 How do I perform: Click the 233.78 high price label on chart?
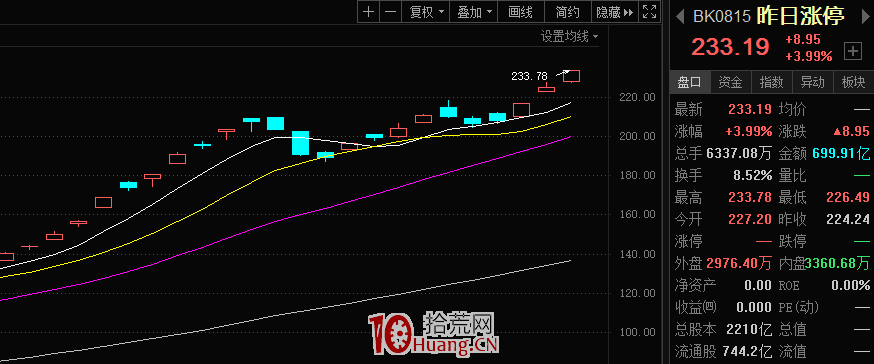pos(529,76)
